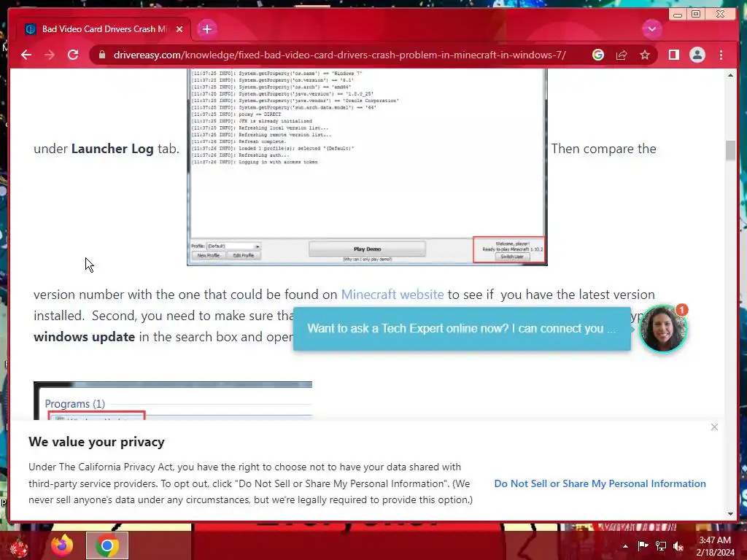This screenshot has height=560, width=747.
Task: Click the muted volume tray icon
Action: click(x=678, y=545)
